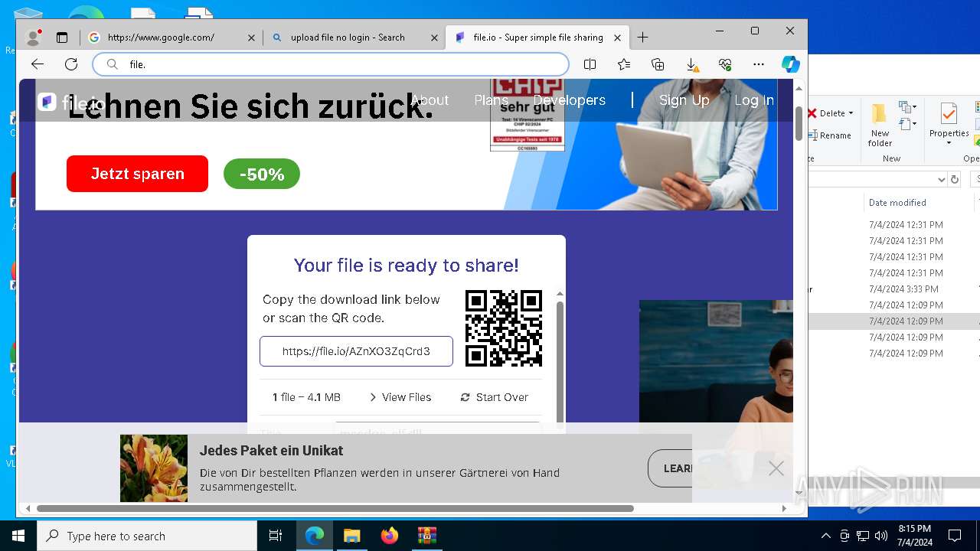
Task: Open the Windows Start menu
Action: point(18,536)
